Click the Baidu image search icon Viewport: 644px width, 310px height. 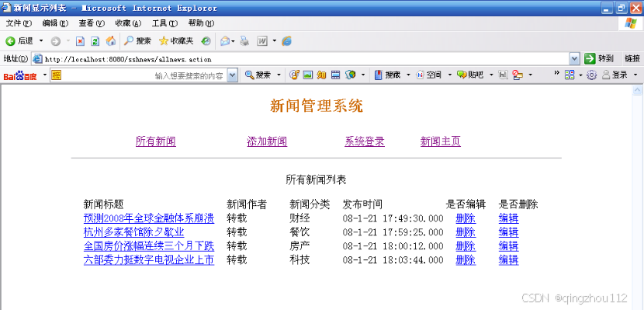point(308,75)
